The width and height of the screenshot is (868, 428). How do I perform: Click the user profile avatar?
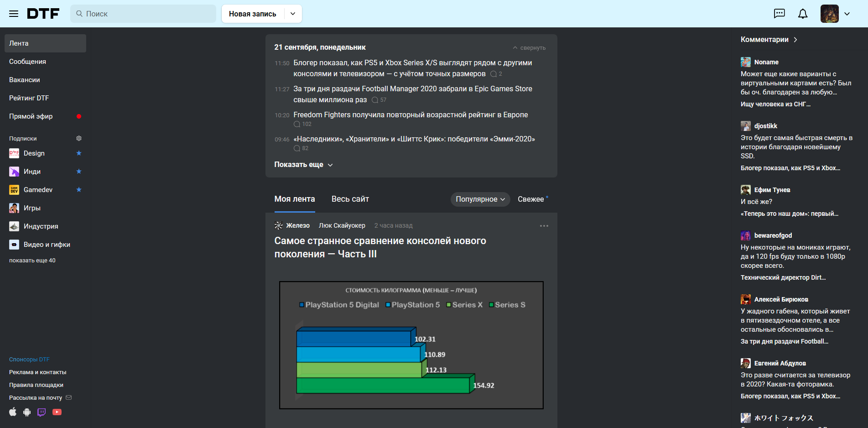[x=830, y=14]
